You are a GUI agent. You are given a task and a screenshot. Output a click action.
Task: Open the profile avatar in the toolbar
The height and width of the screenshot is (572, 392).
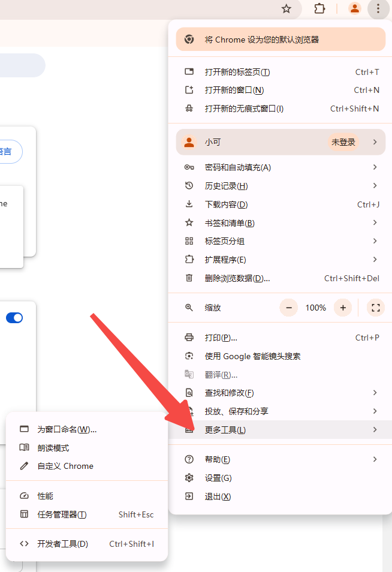354,8
